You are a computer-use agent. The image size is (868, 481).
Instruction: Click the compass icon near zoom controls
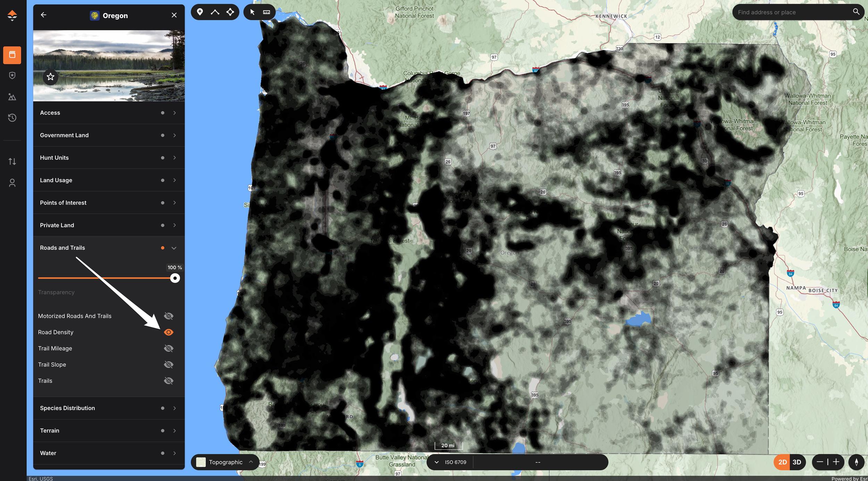click(x=856, y=462)
